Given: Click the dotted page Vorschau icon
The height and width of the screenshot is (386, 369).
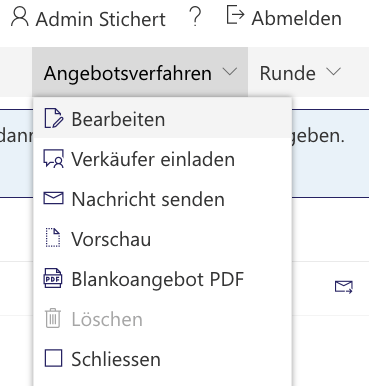Looking at the screenshot, I should pyautogui.click(x=53, y=238).
